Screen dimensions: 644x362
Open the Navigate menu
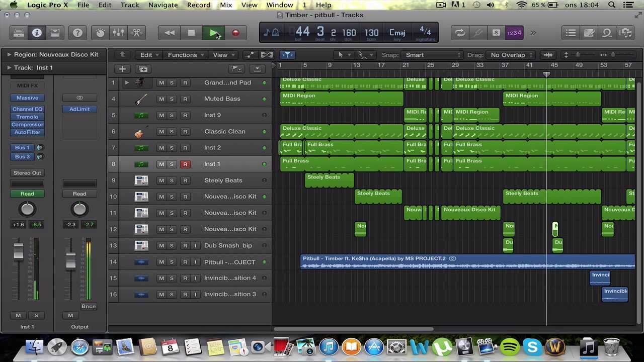(163, 5)
